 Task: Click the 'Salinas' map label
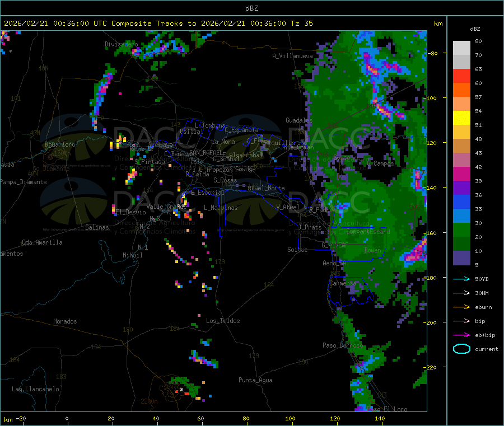(x=97, y=227)
